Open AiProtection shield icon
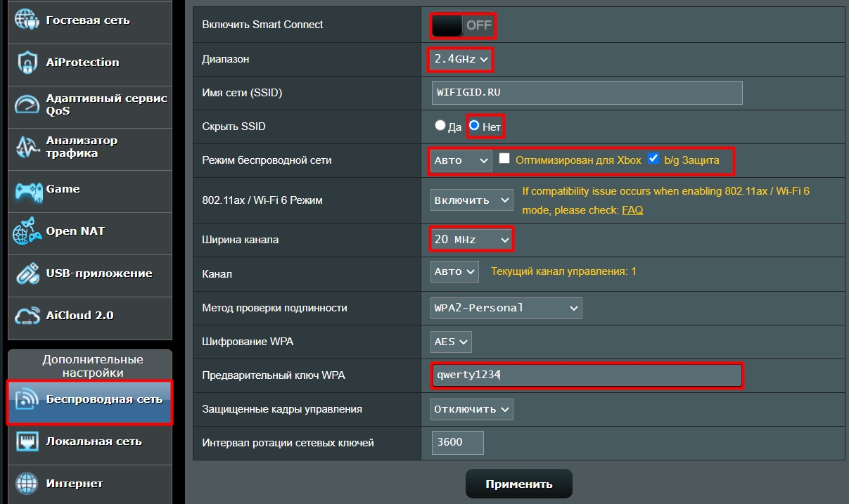Screen dimensions: 849x504 pos(27,63)
